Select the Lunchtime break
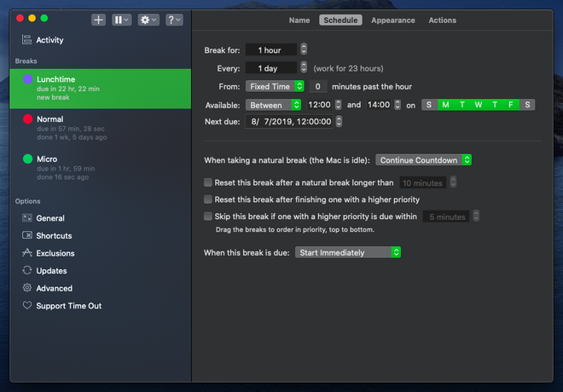This screenshot has height=392, width=563. click(101, 89)
